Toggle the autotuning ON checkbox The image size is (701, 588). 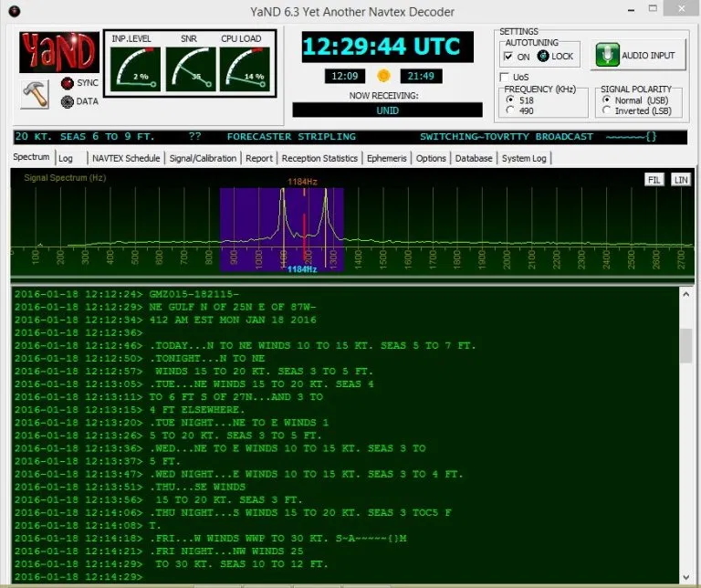coord(509,57)
